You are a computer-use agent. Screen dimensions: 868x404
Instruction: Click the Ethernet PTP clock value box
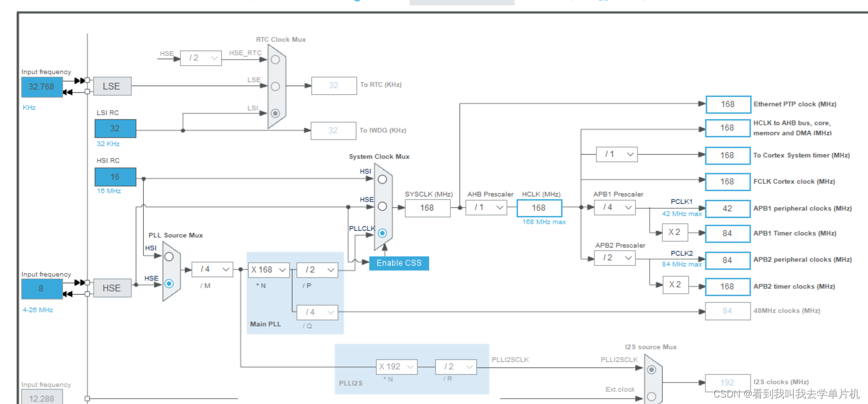coord(728,104)
